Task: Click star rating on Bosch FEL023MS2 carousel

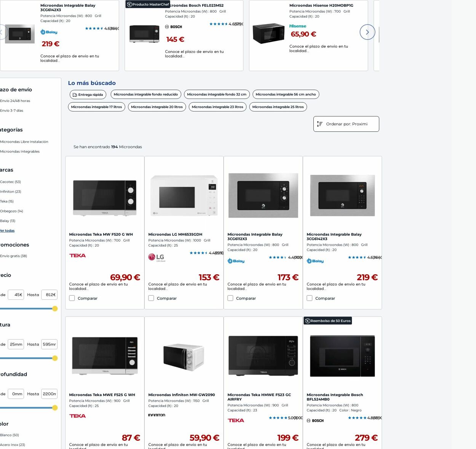Action: pos(218,24)
